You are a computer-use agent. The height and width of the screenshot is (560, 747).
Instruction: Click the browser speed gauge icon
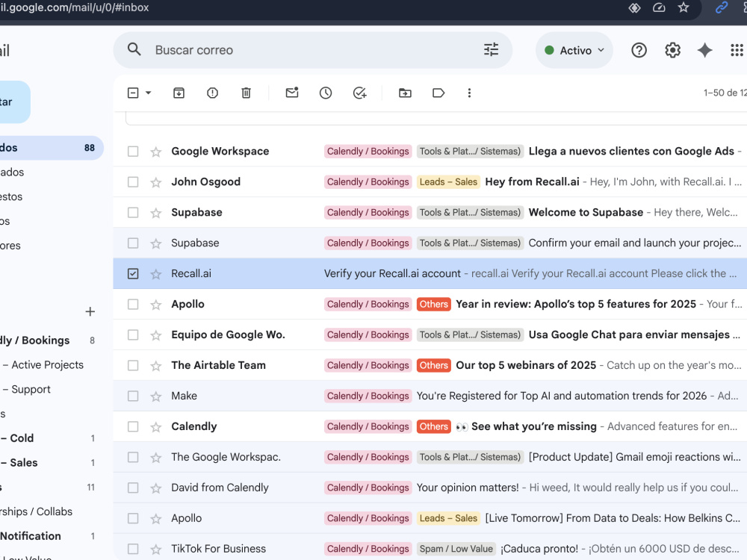click(x=659, y=7)
